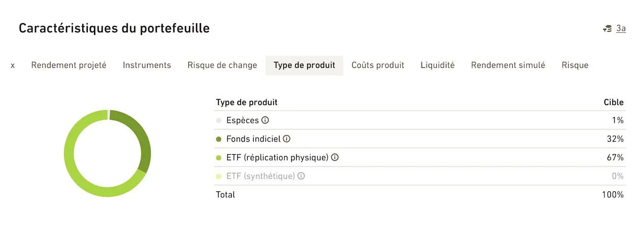Switch to Rendement projeté tab
This screenshot has width=644, height=229.
point(69,65)
